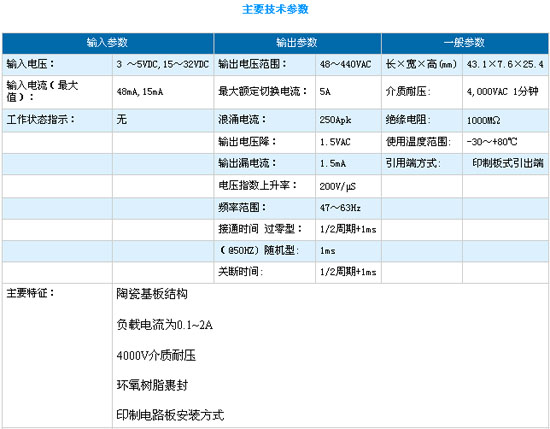The image size is (550, 429).
Task: Click the 48～440VAC output voltage value
Action: (x=345, y=65)
